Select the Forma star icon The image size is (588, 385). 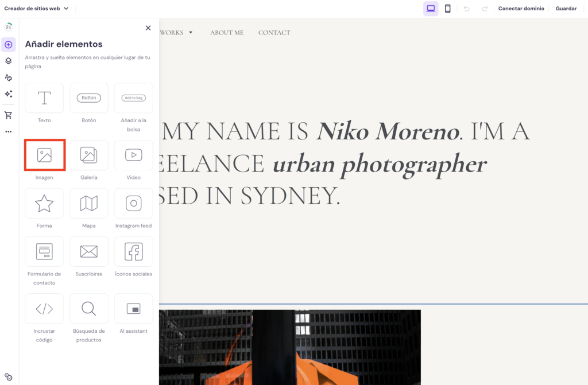(44, 203)
